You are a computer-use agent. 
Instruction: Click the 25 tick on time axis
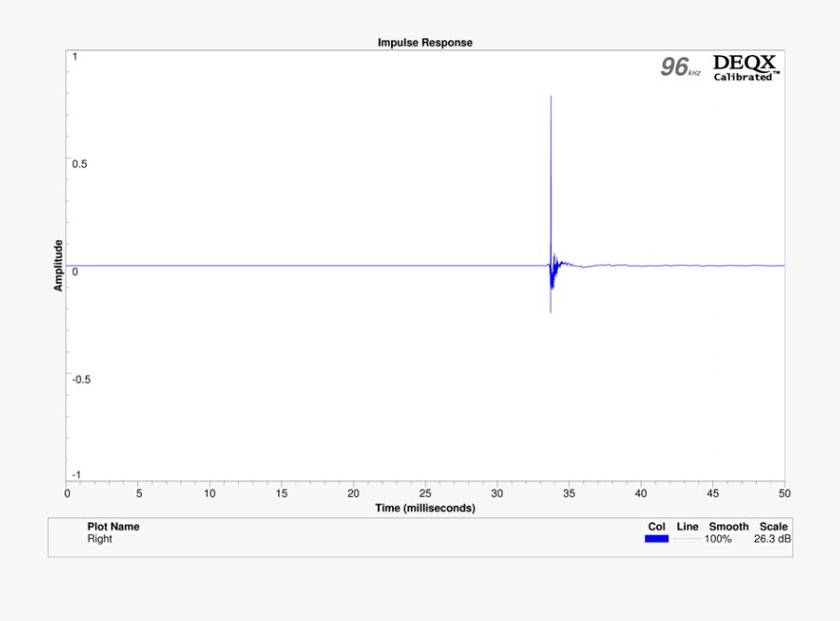tap(425, 493)
